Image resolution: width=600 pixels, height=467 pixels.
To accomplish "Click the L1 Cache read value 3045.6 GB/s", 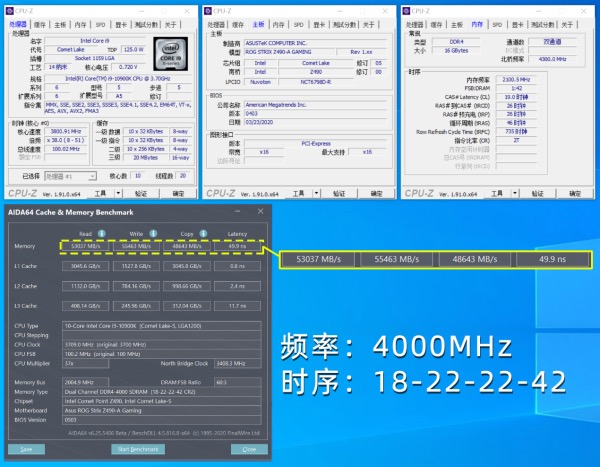I will pos(85,266).
